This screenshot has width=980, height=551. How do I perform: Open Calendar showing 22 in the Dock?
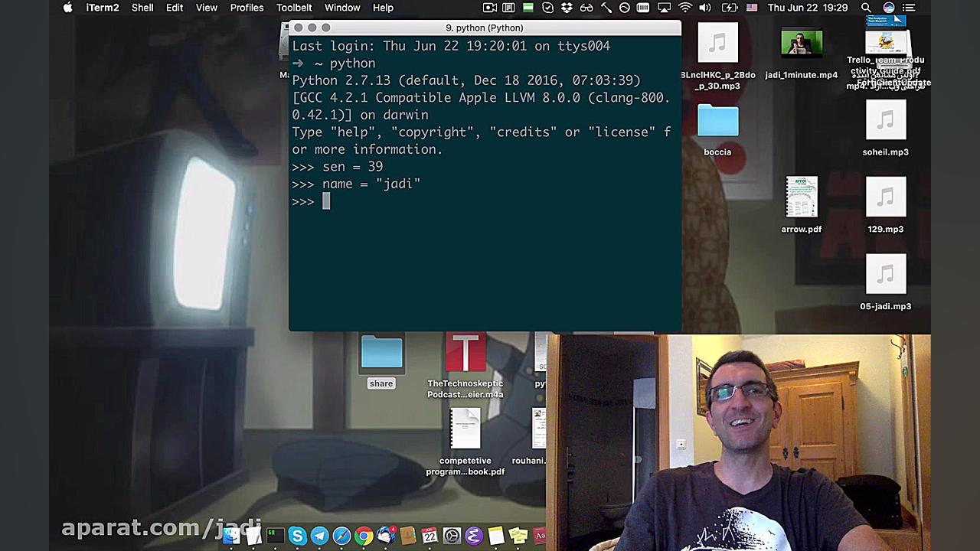coord(430,536)
